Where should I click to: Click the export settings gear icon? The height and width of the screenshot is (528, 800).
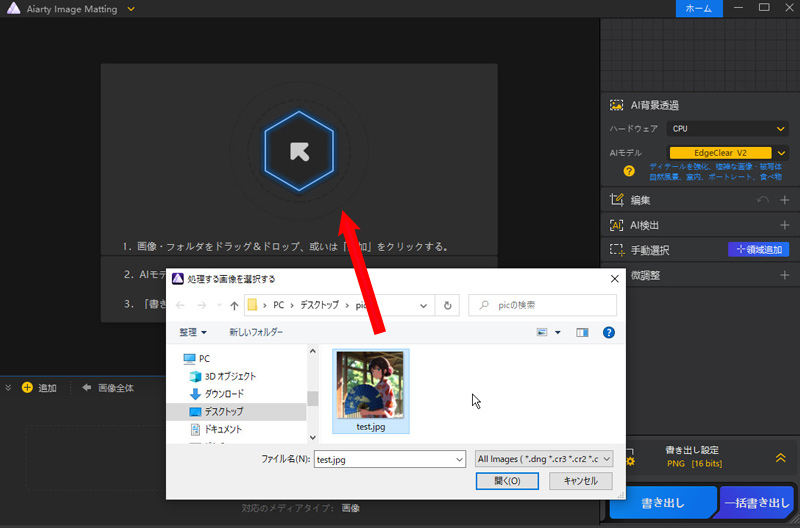pyautogui.click(x=630, y=459)
